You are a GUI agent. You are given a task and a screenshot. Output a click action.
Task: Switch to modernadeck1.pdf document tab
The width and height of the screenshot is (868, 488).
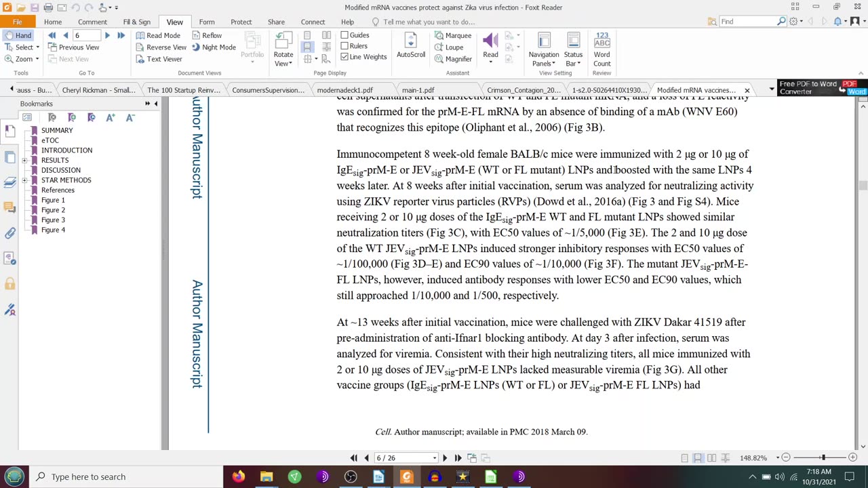click(x=345, y=90)
